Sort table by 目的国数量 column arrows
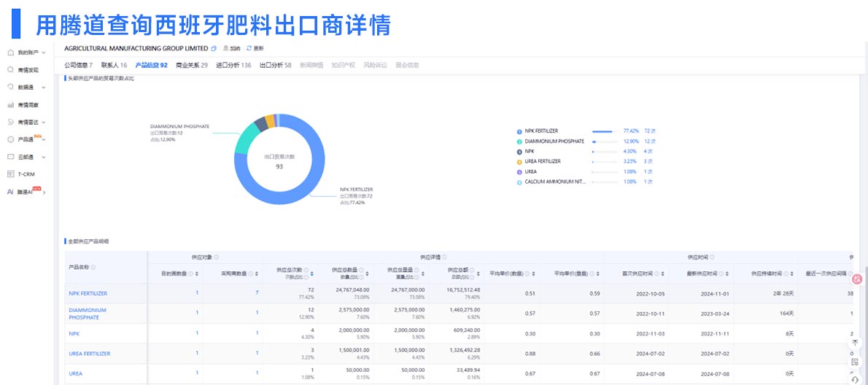This screenshot has height=385, width=868. click(x=196, y=274)
